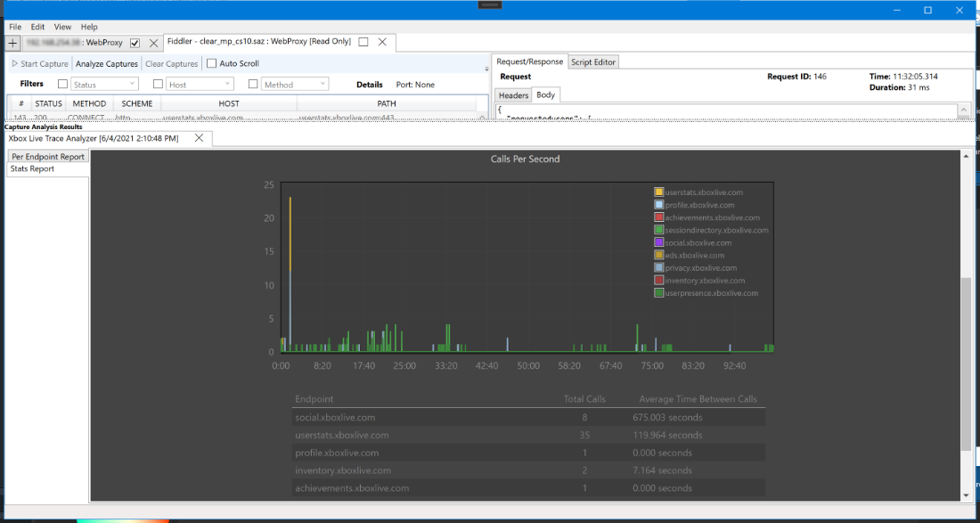The height and width of the screenshot is (523, 980).
Task: Click the scroll-up arrow of analysis panel
Action: [x=967, y=155]
